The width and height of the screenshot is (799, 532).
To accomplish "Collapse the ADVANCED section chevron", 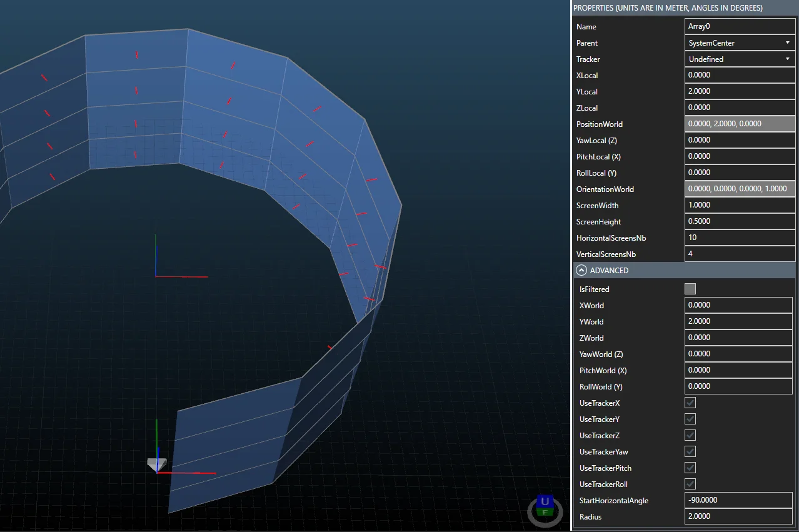I will pos(581,271).
